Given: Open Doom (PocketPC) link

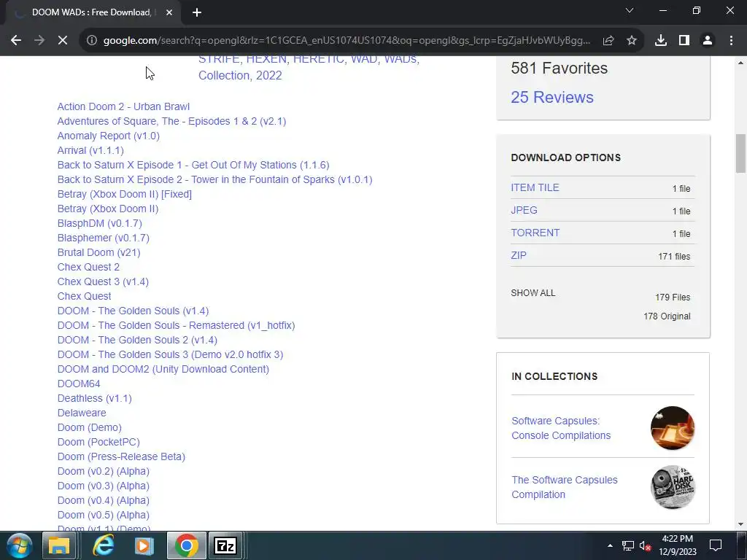Looking at the screenshot, I should [x=98, y=442].
